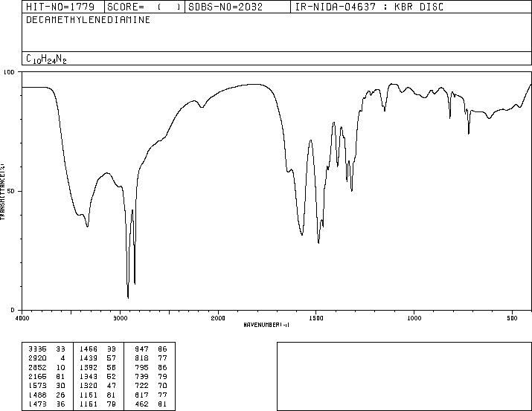Image resolution: width=532 pixels, height=411 pixels.
Task: Click the 947 peak value in the table
Action: pyautogui.click(x=141, y=349)
